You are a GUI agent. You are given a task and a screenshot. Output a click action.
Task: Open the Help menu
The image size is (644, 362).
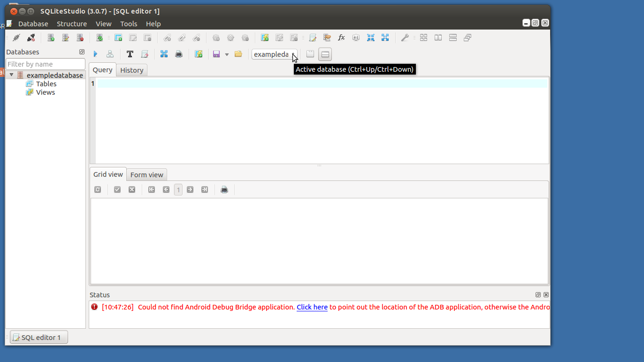[153, 24]
